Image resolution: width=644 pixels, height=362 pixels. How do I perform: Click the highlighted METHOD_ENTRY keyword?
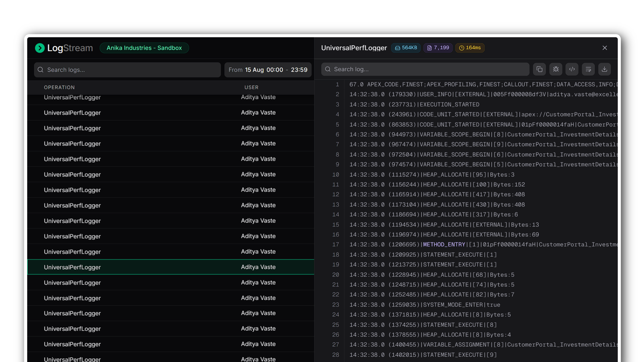coord(444,245)
